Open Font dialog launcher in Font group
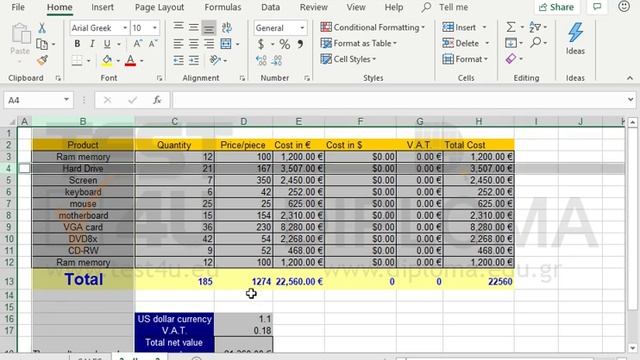The height and width of the screenshot is (360, 640). click(159, 78)
